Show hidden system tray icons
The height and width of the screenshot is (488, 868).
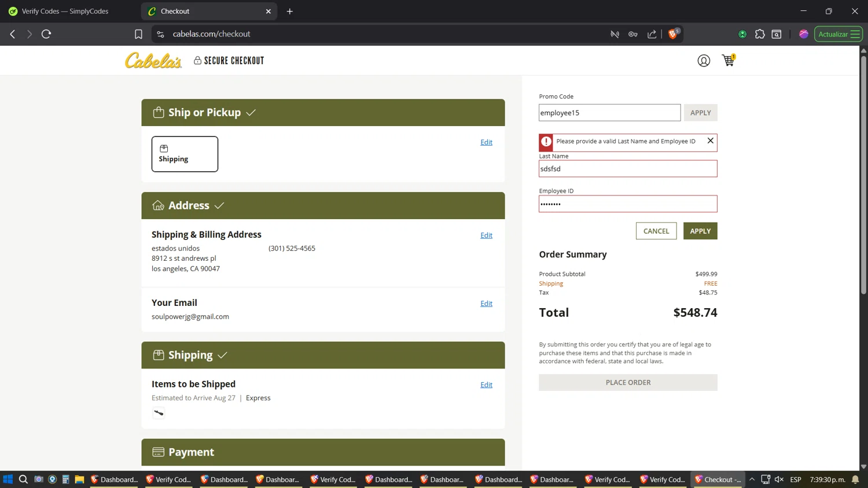pos(752,479)
